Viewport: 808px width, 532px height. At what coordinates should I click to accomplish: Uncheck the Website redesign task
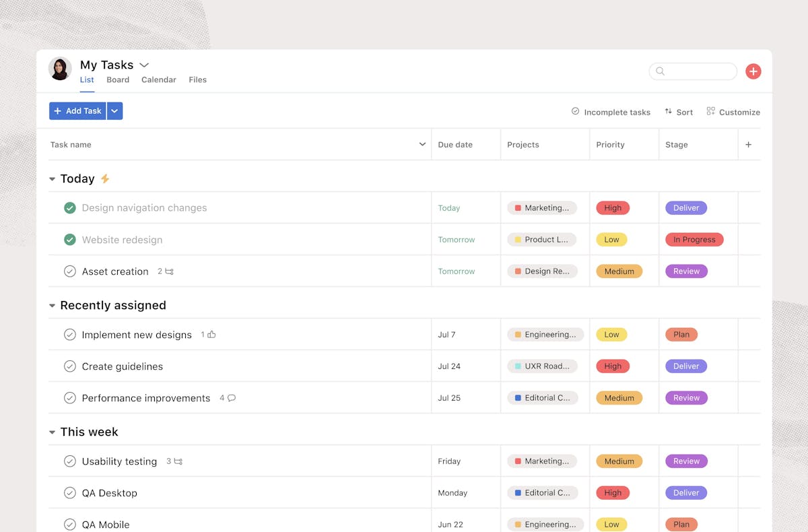tap(69, 240)
